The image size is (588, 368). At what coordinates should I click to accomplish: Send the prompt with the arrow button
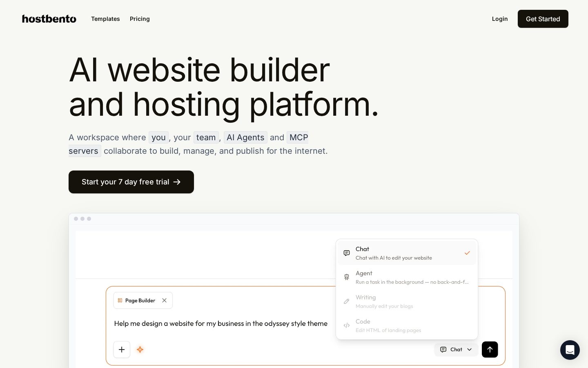point(490,350)
